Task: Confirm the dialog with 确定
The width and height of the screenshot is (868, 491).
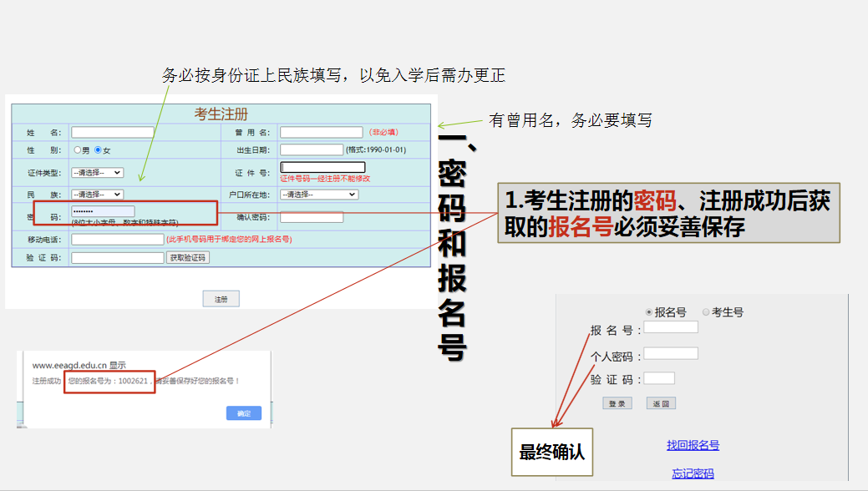Action: [242, 413]
